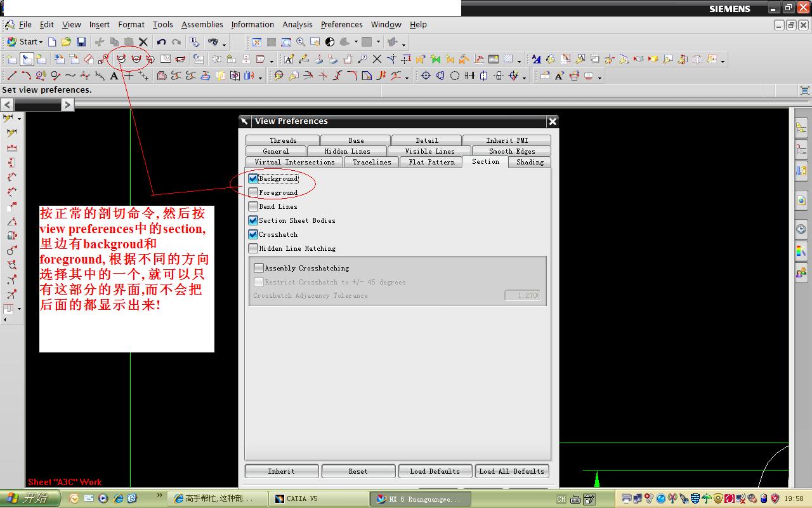The height and width of the screenshot is (508, 812).
Task: Click the Vertical dimension tool in left sidebar
Action: tap(11, 163)
